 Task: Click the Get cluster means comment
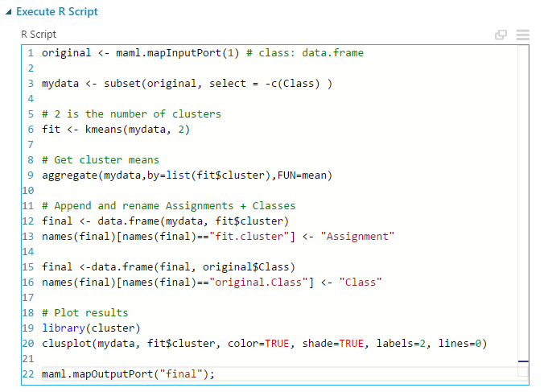coord(101,160)
